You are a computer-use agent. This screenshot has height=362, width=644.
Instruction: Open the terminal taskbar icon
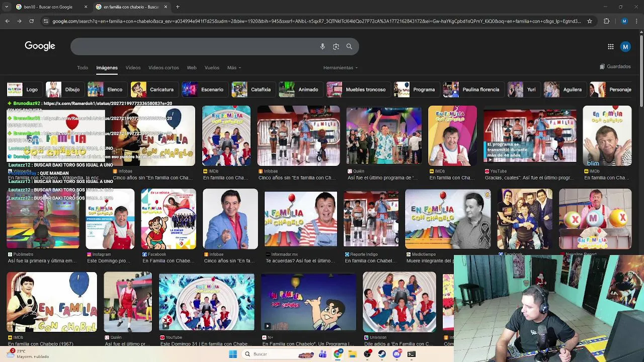412,354
